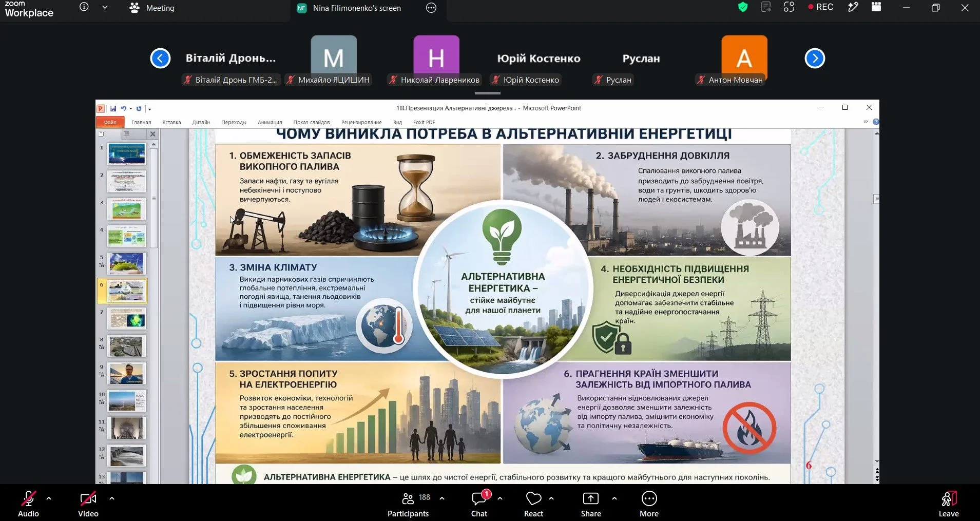
Task: Open the React menu
Action: [x=533, y=504]
